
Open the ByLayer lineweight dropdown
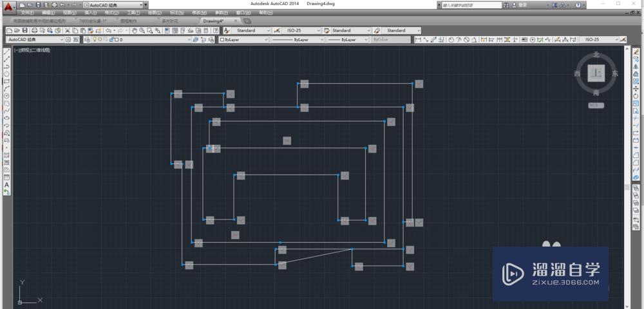[348, 40]
